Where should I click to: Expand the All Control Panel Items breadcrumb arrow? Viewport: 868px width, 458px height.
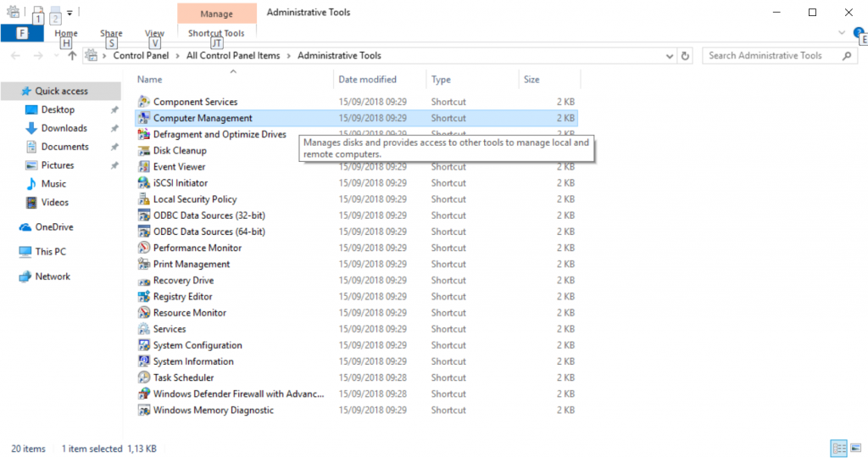(289, 56)
